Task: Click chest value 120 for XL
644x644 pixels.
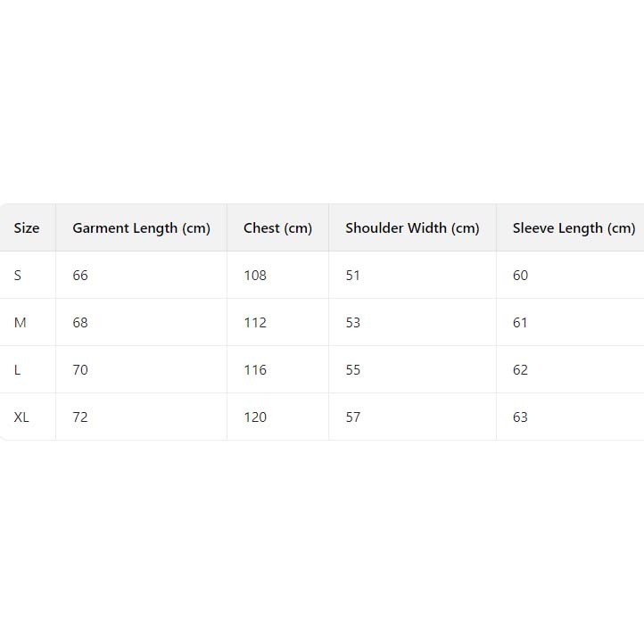Action: (255, 417)
